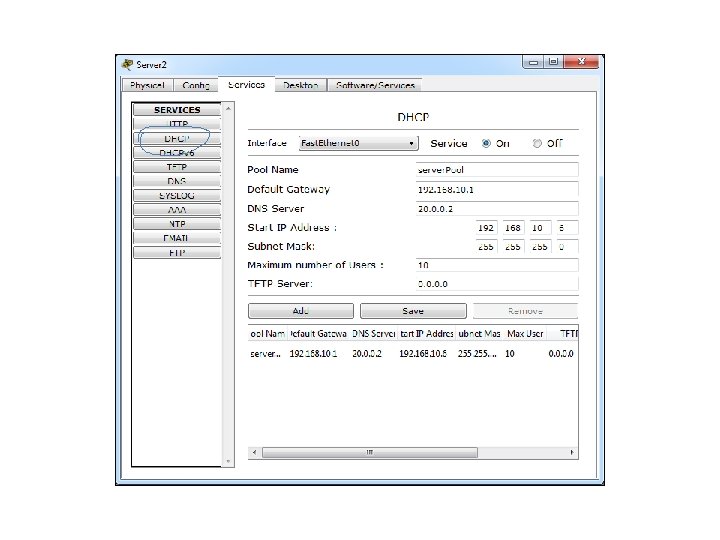Click table cell 192.168.10.1 gateway
Screen dimensions: 720x540
313,354
